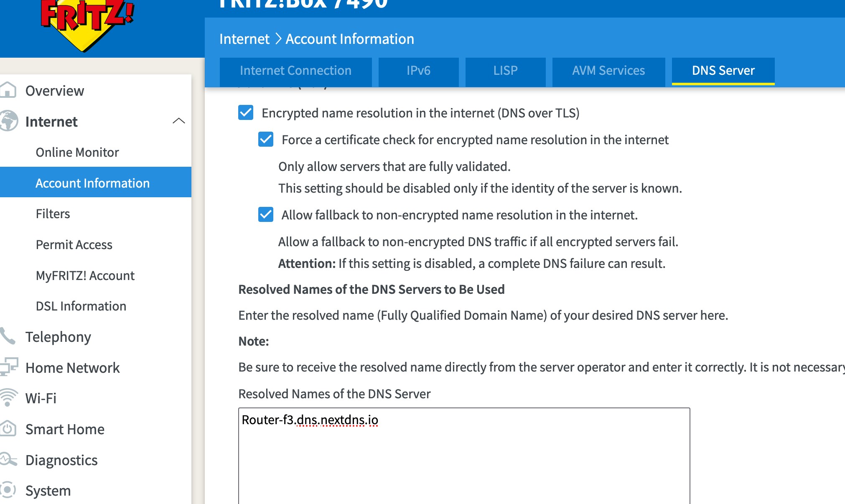This screenshot has width=845, height=504.
Task: Click the Telephony phone icon
Action: [8, 336]
